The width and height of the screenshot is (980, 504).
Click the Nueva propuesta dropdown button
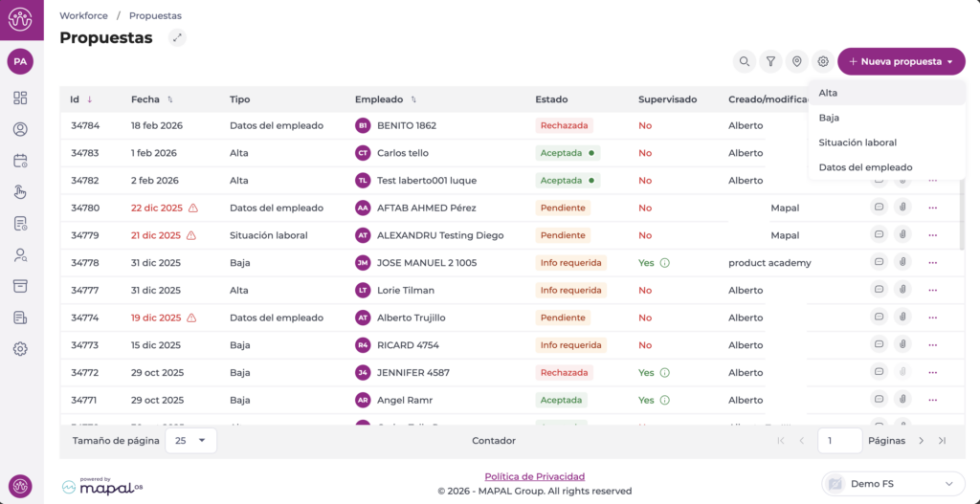(x=901, y=61)
